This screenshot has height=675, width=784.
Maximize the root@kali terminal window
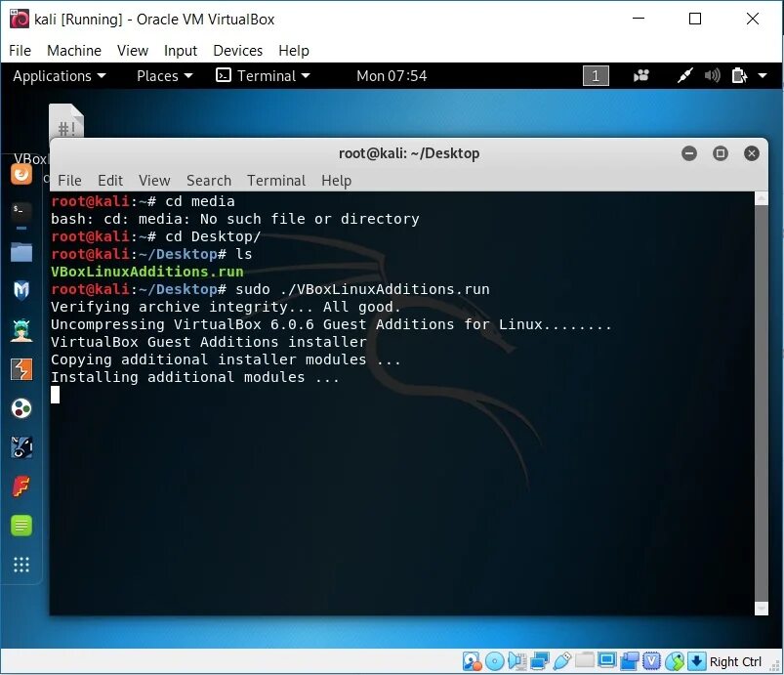[x=720, y=153]
